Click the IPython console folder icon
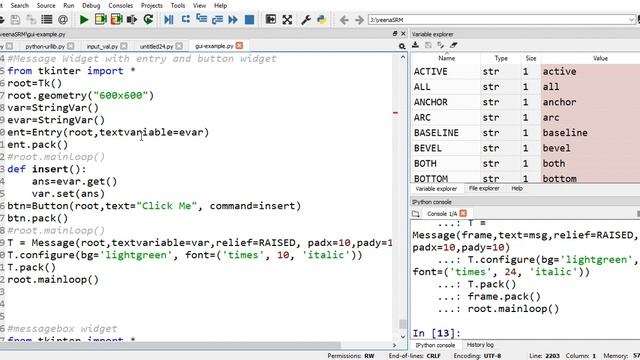 pos(416,213)
